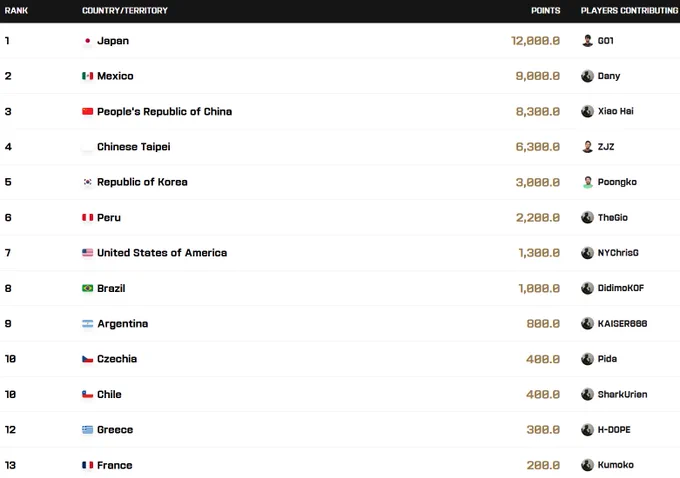The height and width of the screenshot is (478, 680).
Task: Click the Rank column header
Action: tap(16, 10)
